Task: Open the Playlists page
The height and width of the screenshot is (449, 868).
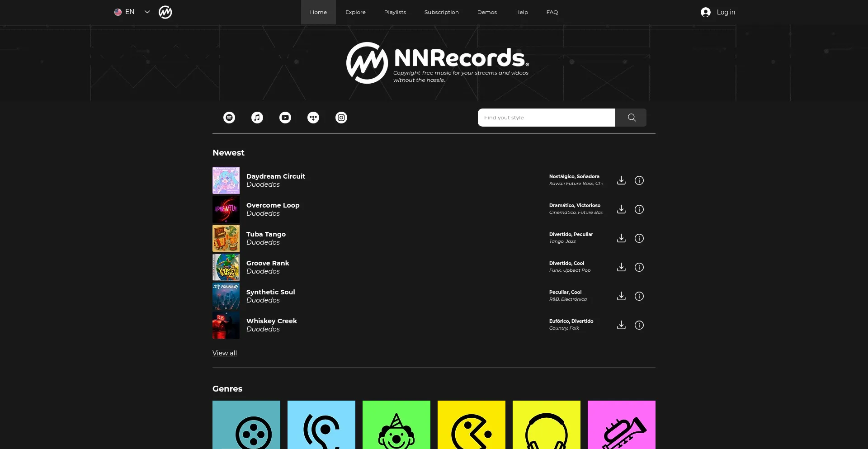Action: 395,12
